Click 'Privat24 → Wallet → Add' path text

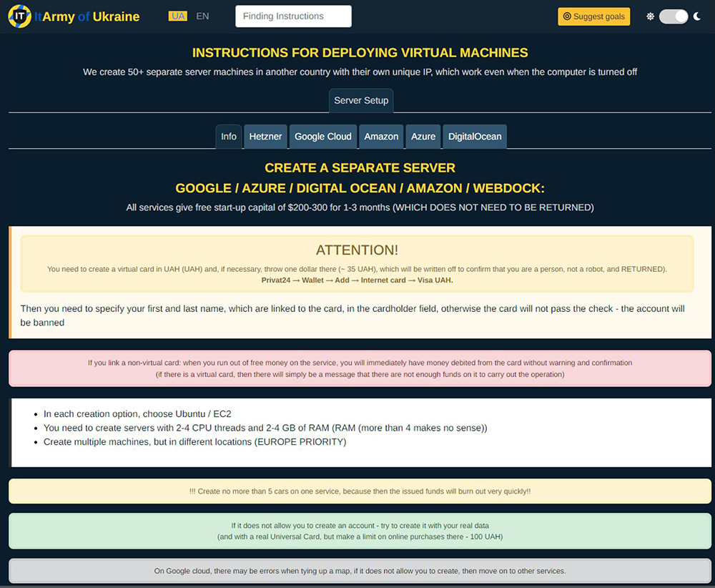[x=357, y=280]
